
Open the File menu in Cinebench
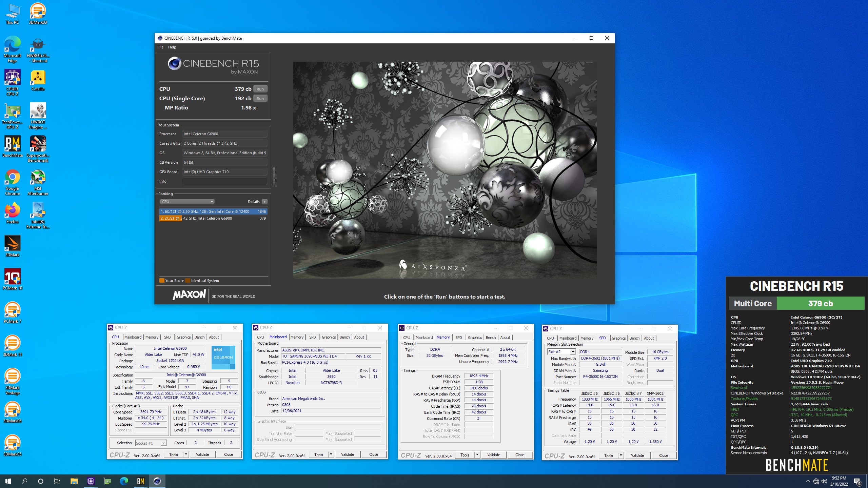coord(160,47)
